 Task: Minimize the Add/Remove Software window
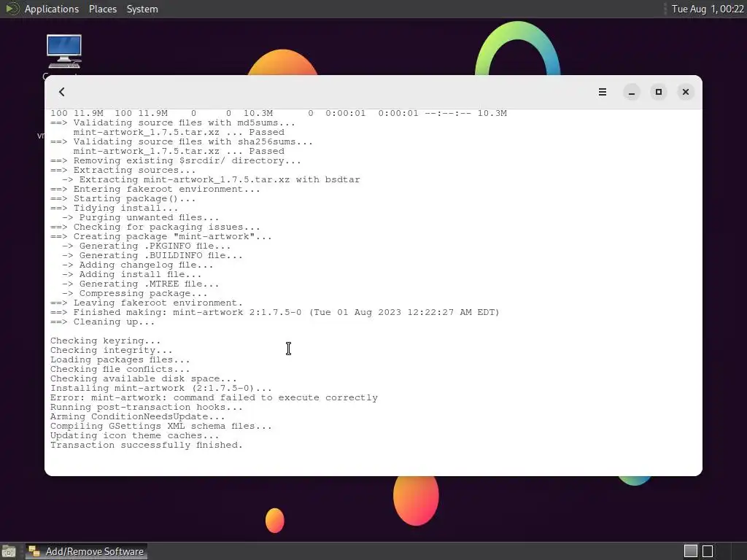click(631, 92)
